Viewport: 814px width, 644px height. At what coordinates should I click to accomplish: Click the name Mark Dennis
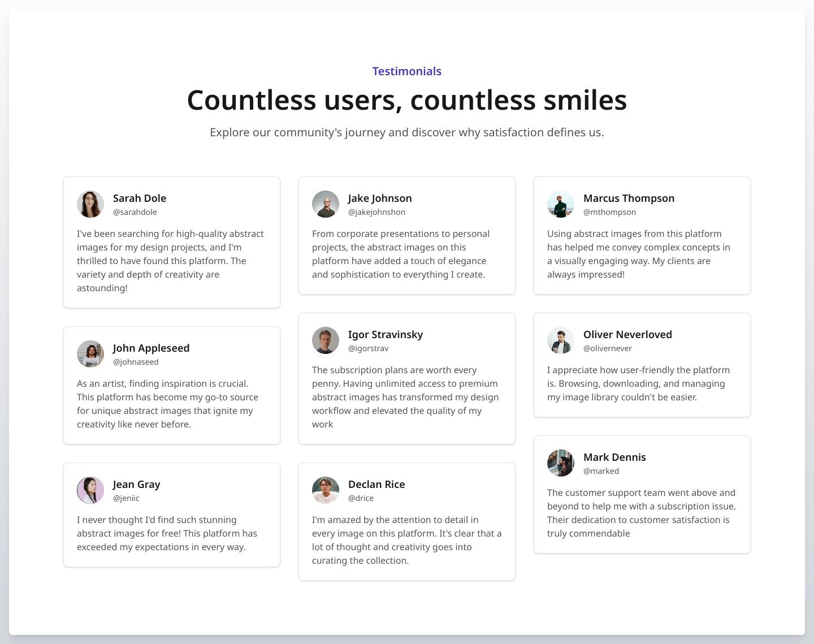(614, 457)
